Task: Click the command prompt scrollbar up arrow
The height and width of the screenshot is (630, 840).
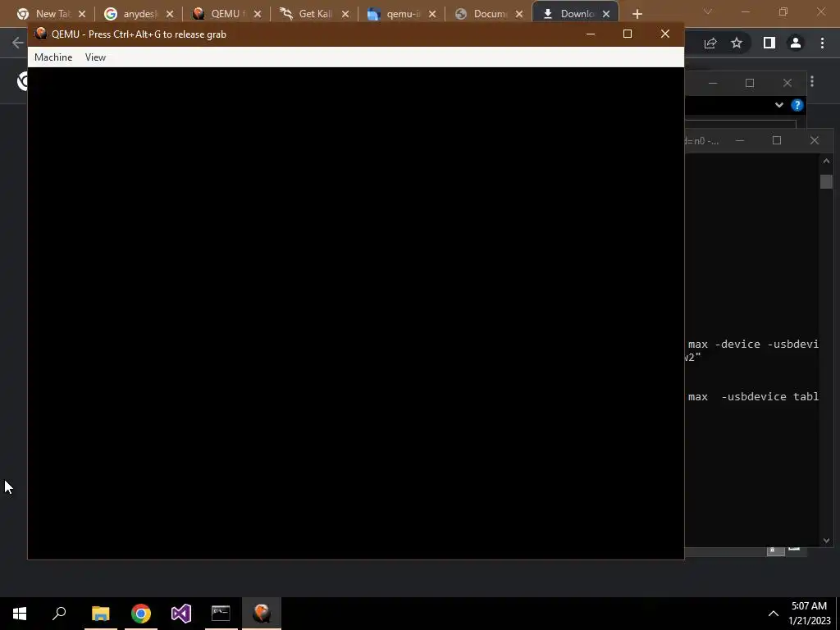Action: point(826,161)
